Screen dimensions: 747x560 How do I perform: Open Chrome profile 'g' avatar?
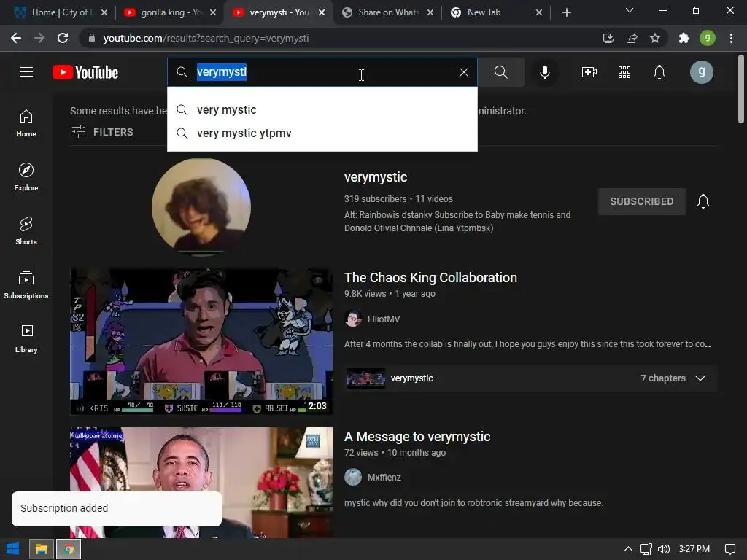tap(708, 38)
